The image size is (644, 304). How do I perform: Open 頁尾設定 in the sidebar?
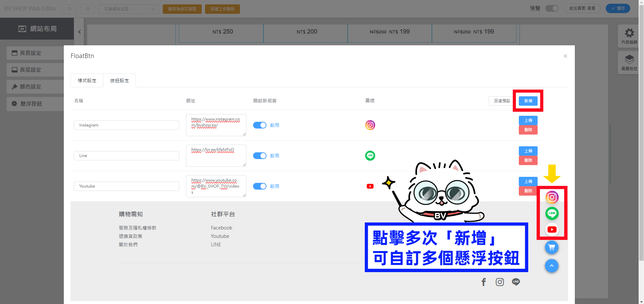click(x=35, y=70)
